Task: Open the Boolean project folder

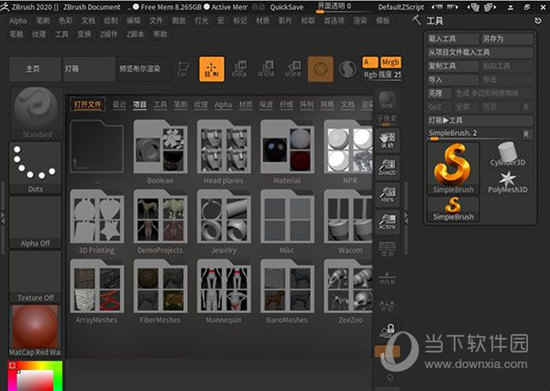Action: pyautogui.click(x=160, y=146)
